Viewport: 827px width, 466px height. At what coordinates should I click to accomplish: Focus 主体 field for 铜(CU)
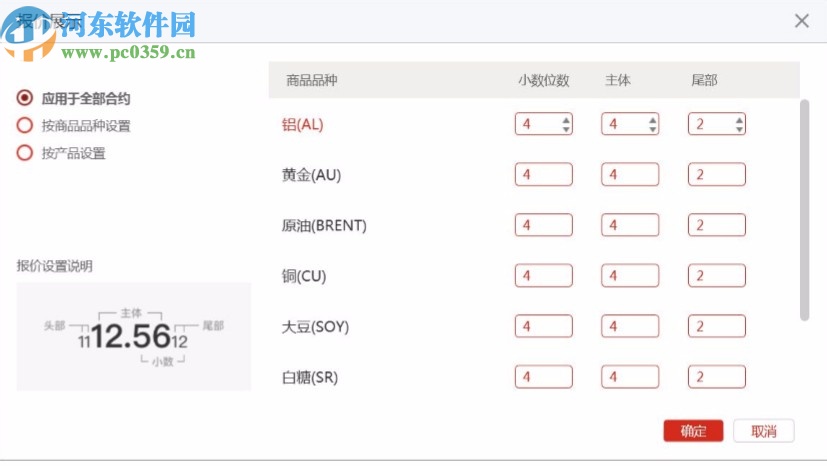tap(629, 276)
